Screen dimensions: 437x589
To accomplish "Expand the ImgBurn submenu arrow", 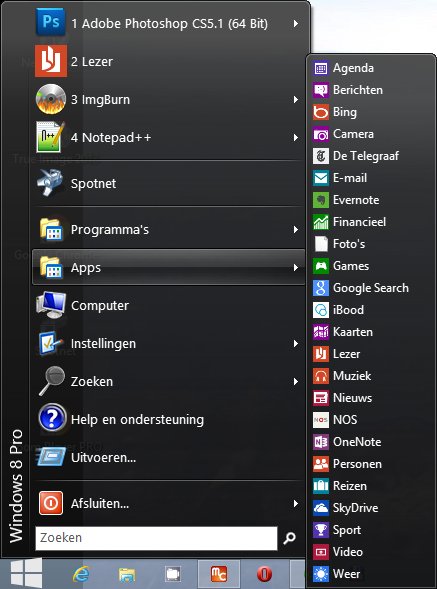I will tap(296, 100).
